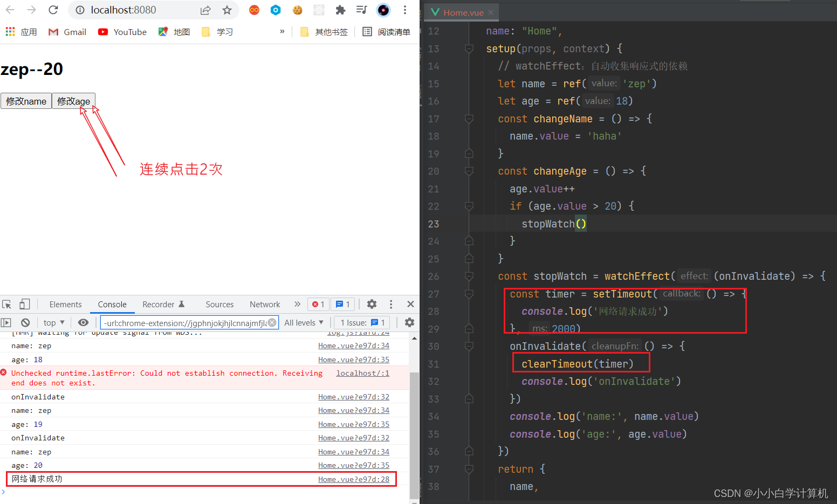
Task: Open the All levels dropdown
Action: point(304,322)
